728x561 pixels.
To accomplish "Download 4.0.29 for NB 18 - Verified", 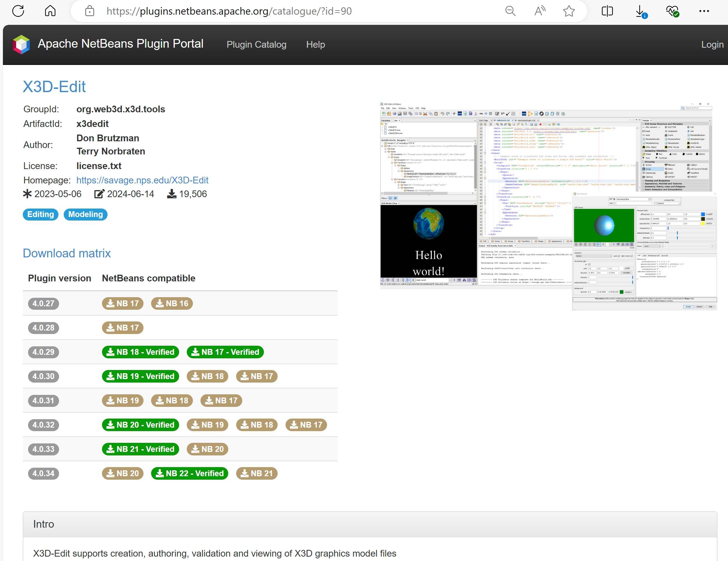I will [140, 352].
